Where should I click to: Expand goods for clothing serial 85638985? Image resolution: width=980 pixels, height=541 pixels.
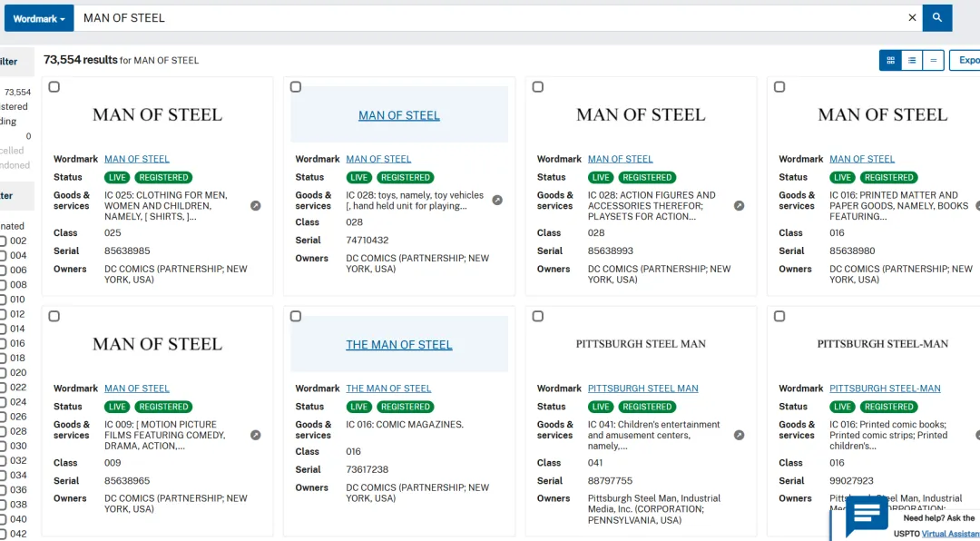click(256, 206)
